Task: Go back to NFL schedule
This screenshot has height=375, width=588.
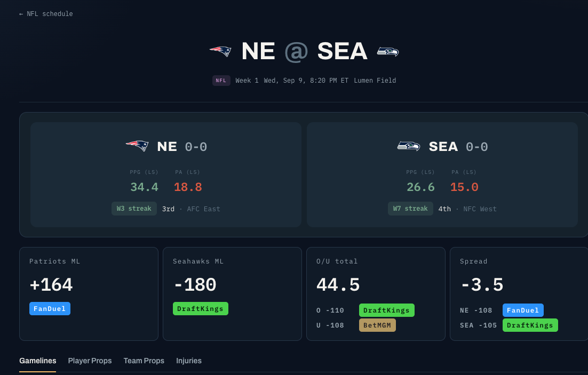Action: (x=46, y=14)
